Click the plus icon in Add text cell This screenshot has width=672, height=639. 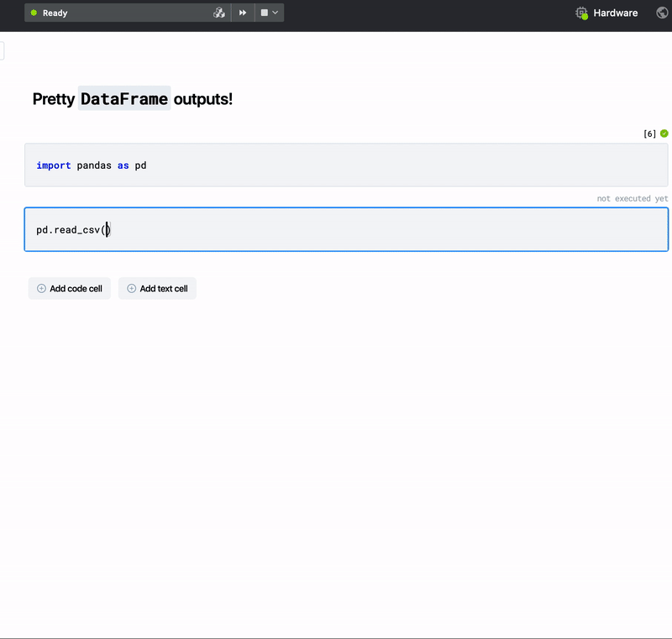coord(131,289)
